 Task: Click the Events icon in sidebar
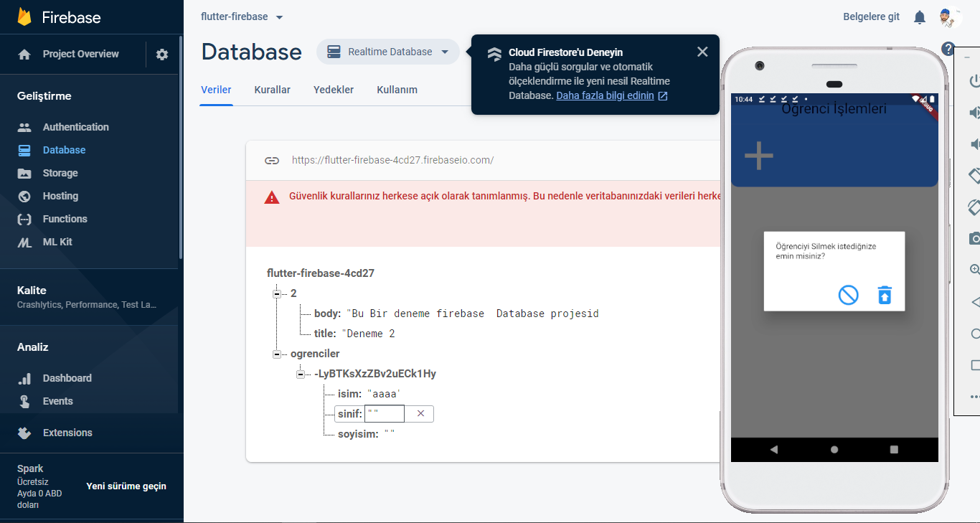click(x=24, y=401)
